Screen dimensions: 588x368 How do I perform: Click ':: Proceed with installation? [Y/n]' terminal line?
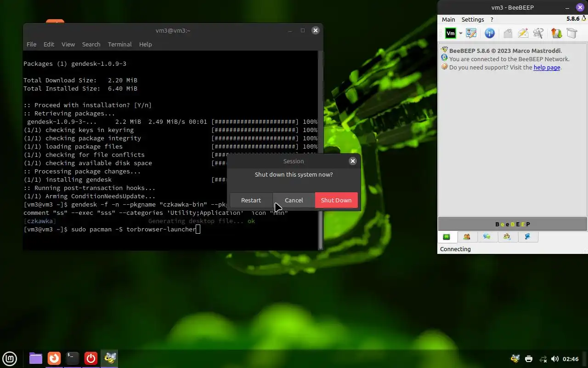click(88, 105)
